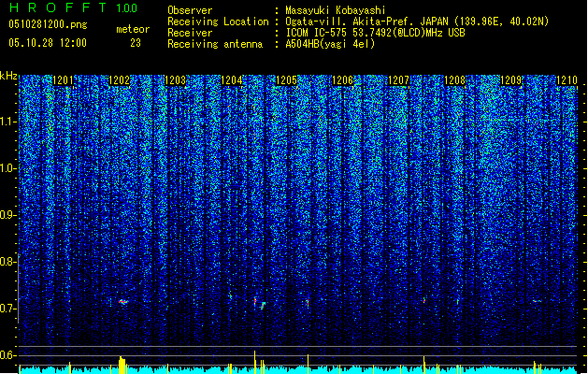588x374 pixels.
Task: Click the A504HB yagi antenna text
Action: coord(330,44)
